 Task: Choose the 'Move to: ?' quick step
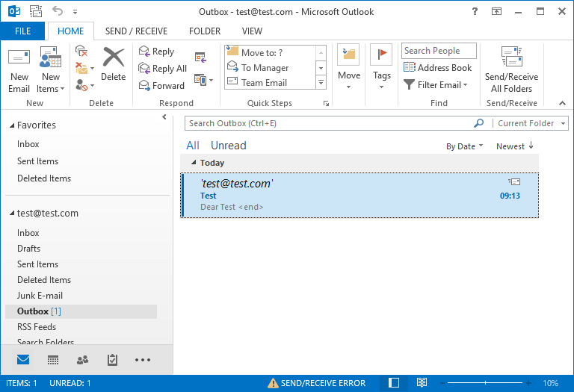pyautogui.click(x=270, y=53)
